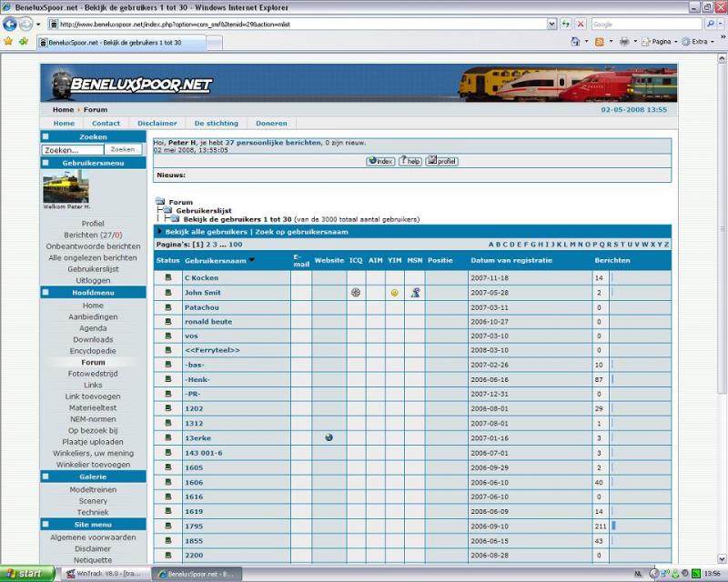Click status icon for user 1795
The height and width of the screenshot is (582, 728).
pyautogui.click(x=168, y=526)
